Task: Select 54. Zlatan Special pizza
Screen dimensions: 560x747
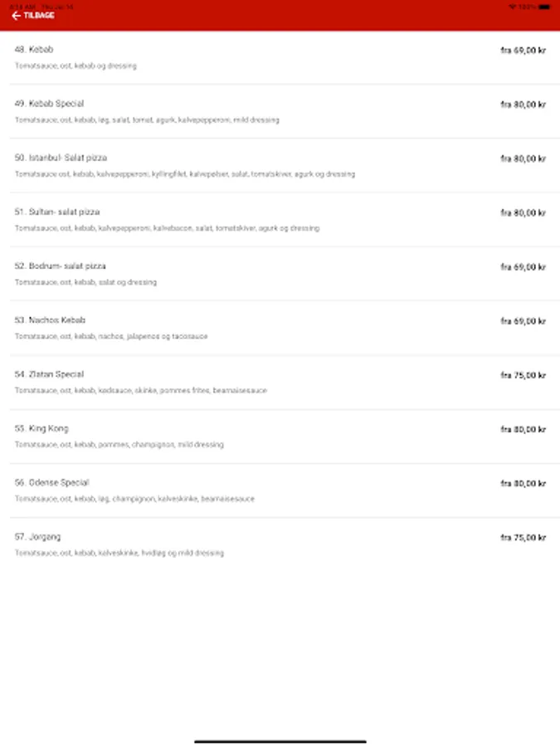Action: (49, 374)
